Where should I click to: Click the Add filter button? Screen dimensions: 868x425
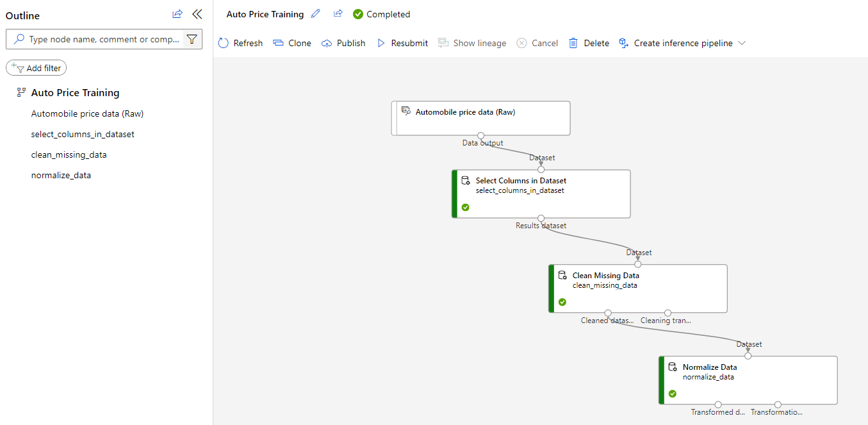(x=36, y=68)
